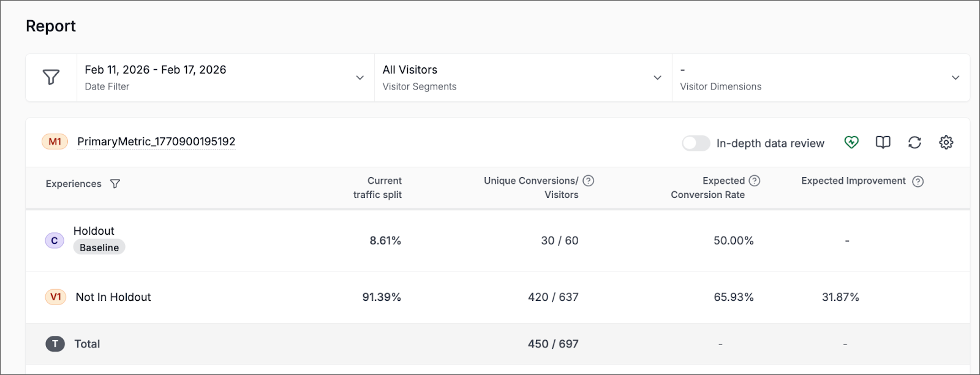Toggle the In-depth data review switch

[696, 143]
